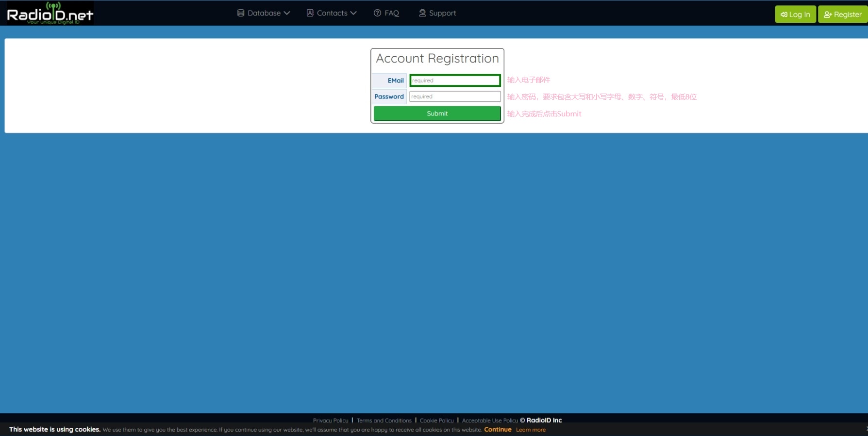Screen dimensions: 868x436
Task: Click the Database stack icon
Action: pyautogui.click(x=241, y=13)
